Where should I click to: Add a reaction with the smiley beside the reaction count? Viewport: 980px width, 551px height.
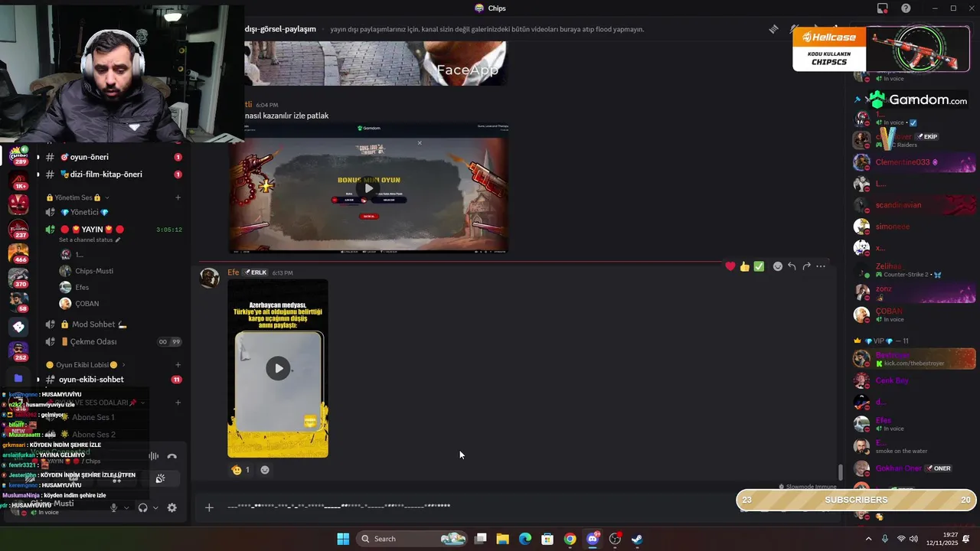pos(265,470)
